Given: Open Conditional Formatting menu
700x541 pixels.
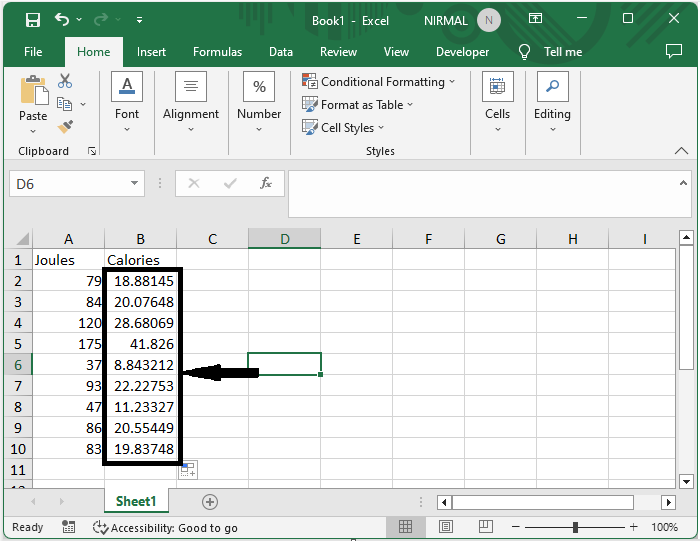Looking at the screenshot, I should pyautogui.click(x=379, y=82).
